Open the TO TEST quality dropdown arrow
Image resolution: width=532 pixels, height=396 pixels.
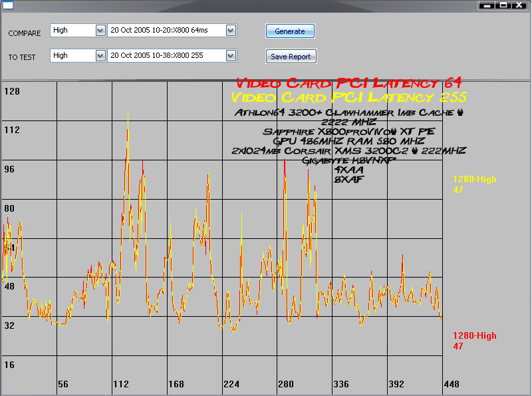tap(100, 56)
